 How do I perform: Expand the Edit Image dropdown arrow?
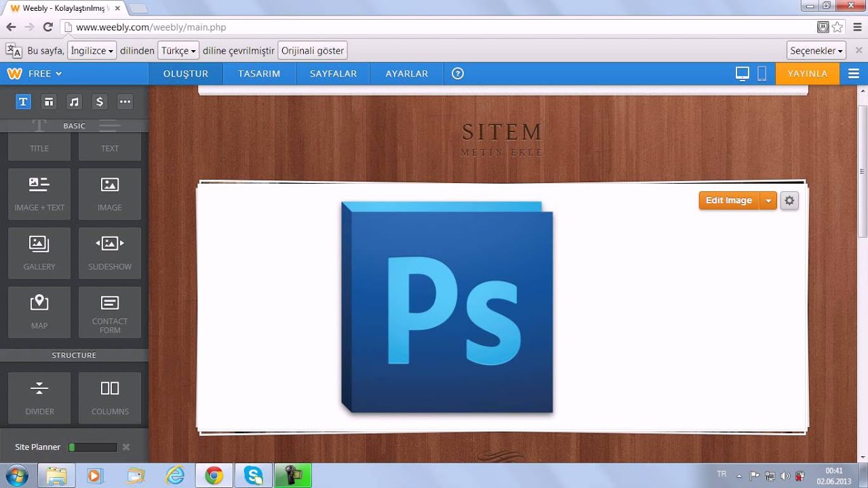(768, 201)
